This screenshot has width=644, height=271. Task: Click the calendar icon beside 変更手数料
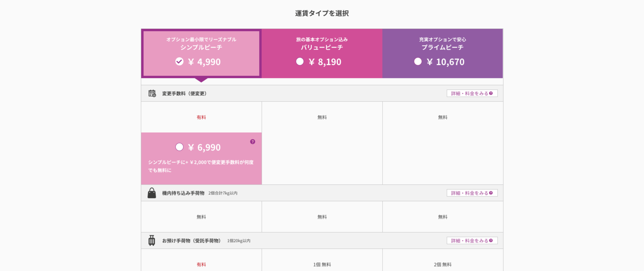tap(152, 93)
